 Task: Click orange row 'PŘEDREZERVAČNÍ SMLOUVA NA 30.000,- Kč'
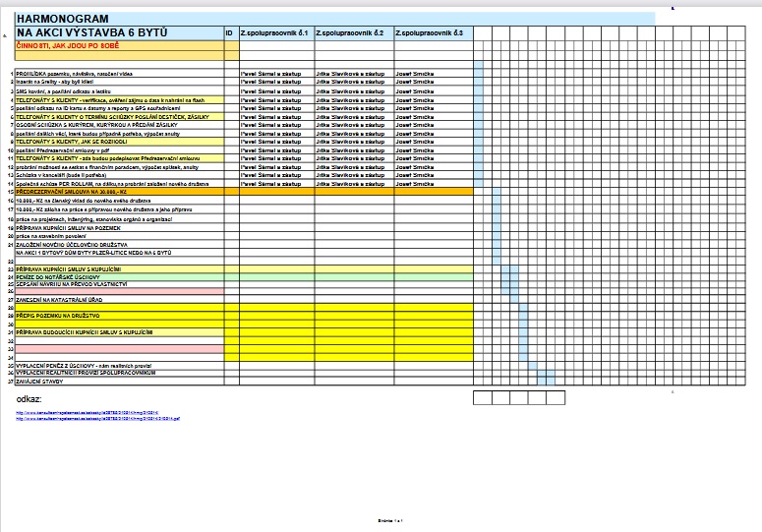(244, 192)
